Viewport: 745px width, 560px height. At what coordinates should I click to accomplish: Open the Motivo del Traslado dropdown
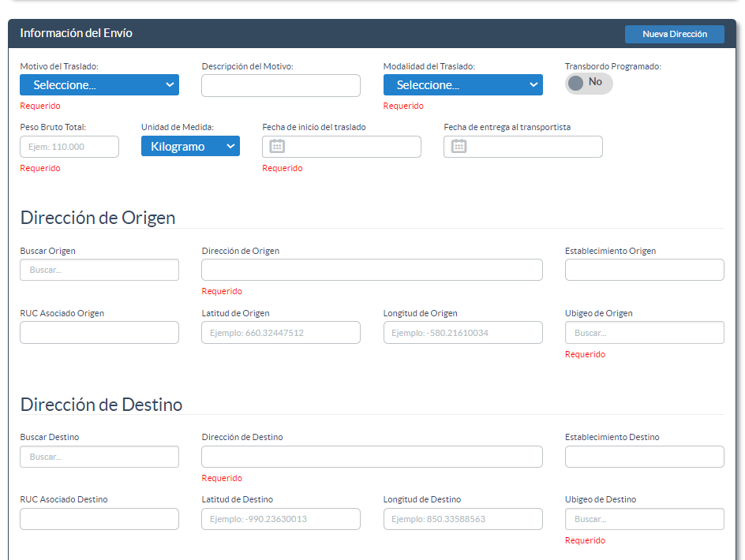(x=99, y=85)
